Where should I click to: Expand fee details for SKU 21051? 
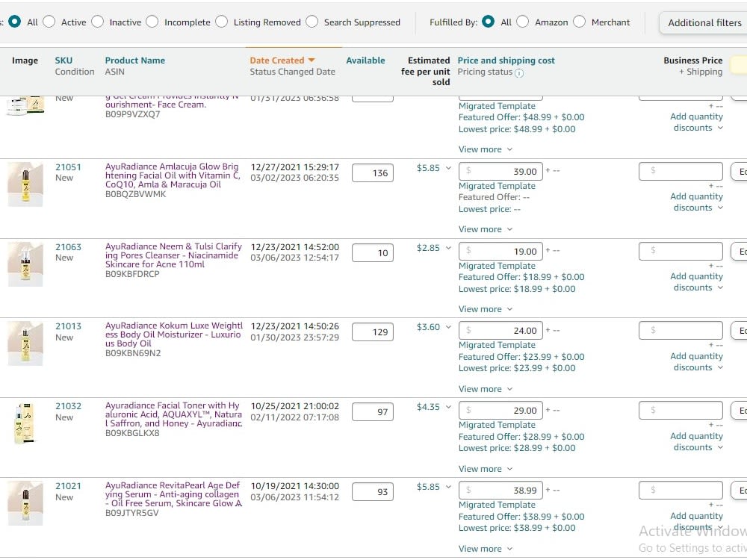tap(448, 168)
